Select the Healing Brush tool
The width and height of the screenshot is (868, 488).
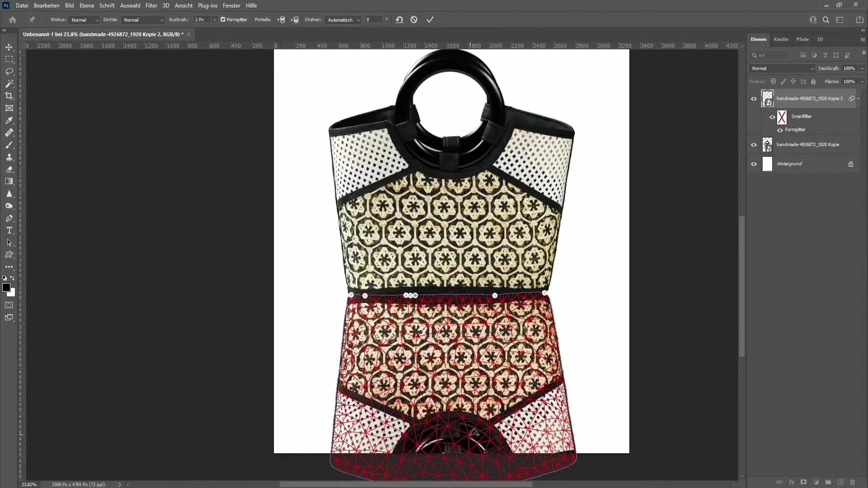[9, 133]
